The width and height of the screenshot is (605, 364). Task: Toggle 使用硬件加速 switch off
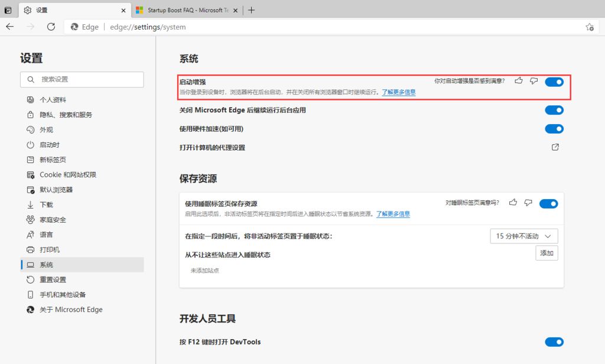554,129
